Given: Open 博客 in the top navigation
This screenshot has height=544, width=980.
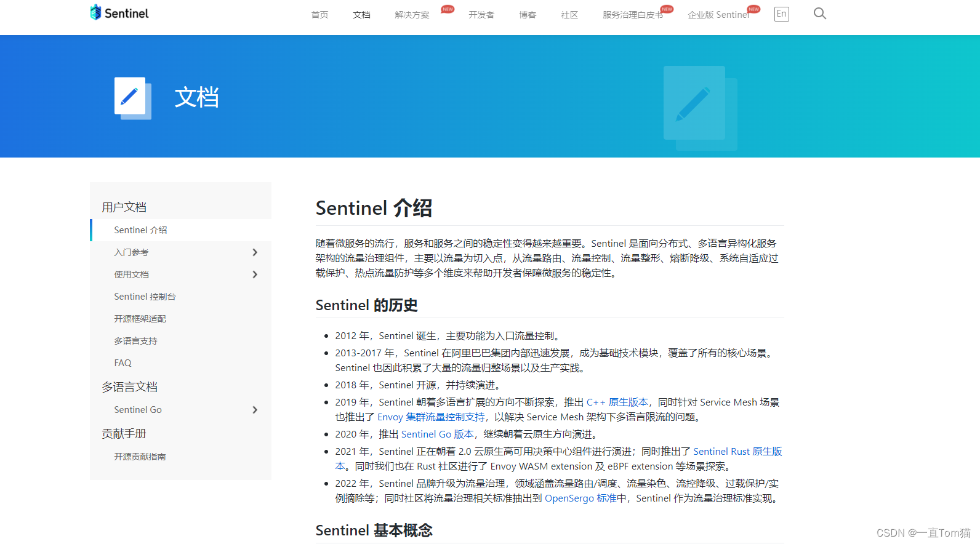Looking at the screenshot, I should point(528,15).
